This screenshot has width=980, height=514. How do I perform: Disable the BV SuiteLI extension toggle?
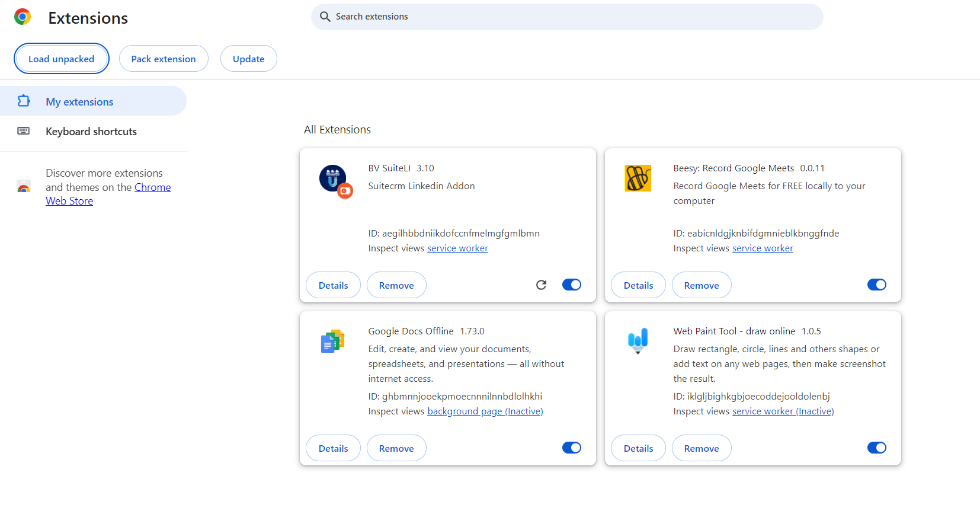[x=572, y=285]
